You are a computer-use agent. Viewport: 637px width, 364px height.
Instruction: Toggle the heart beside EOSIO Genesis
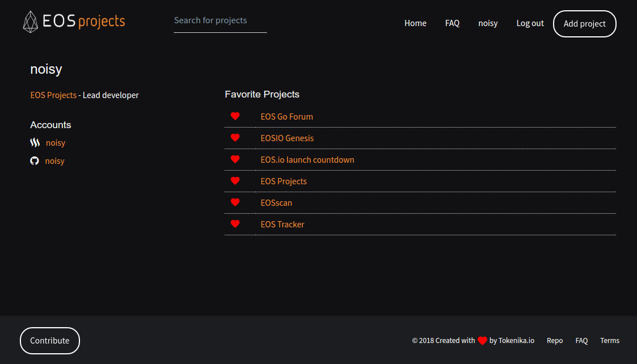[235, 138]
